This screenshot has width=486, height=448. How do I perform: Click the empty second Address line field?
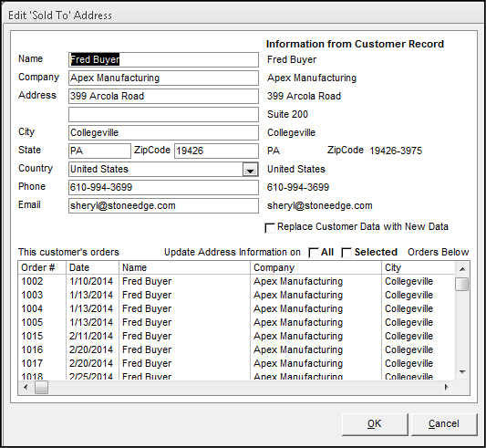click(x=163, y=114)
